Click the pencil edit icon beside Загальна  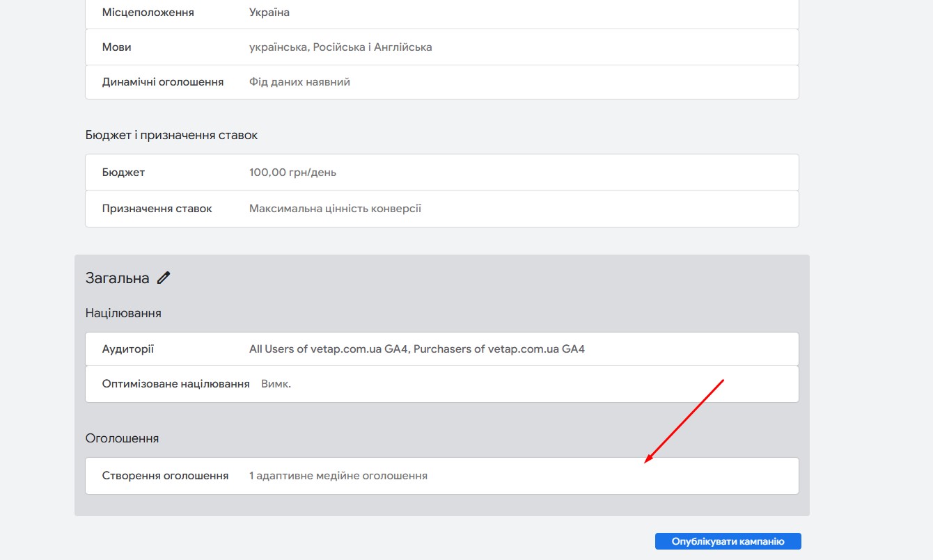(164, 278)
